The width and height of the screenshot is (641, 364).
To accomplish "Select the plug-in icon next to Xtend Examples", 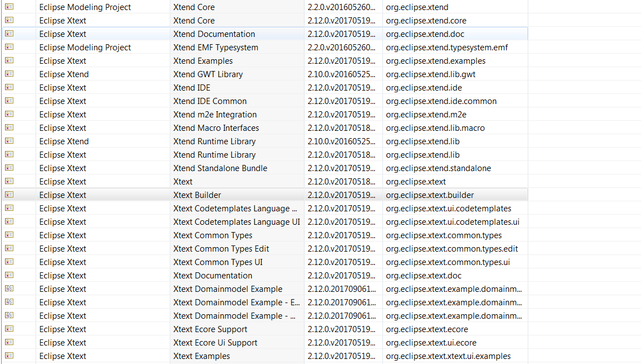I will (x=9, y=60).
